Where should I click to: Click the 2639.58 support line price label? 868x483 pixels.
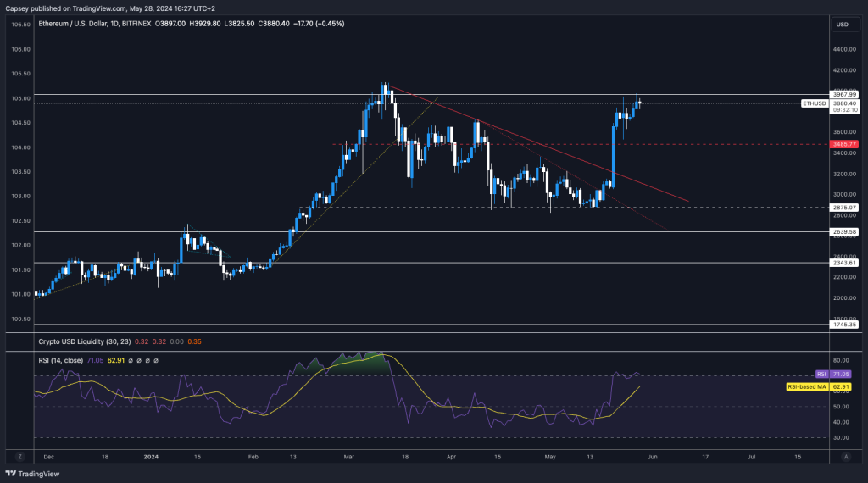coord(847,231)
